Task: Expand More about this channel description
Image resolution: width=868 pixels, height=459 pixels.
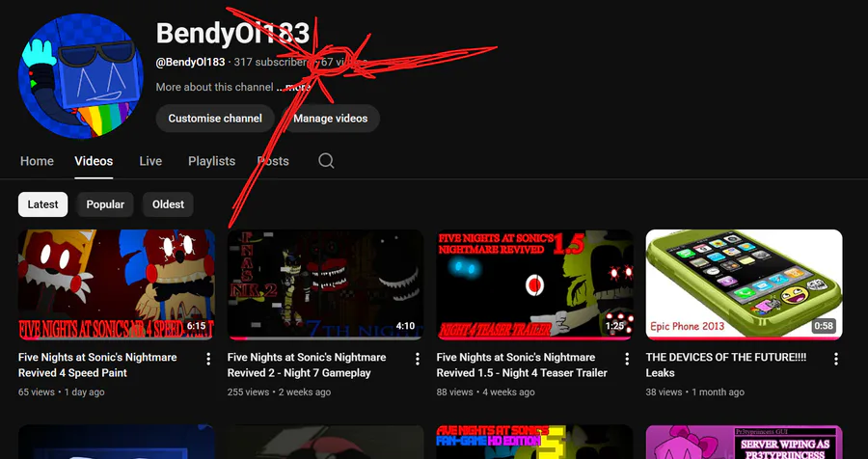Action: tap(233, 87)
